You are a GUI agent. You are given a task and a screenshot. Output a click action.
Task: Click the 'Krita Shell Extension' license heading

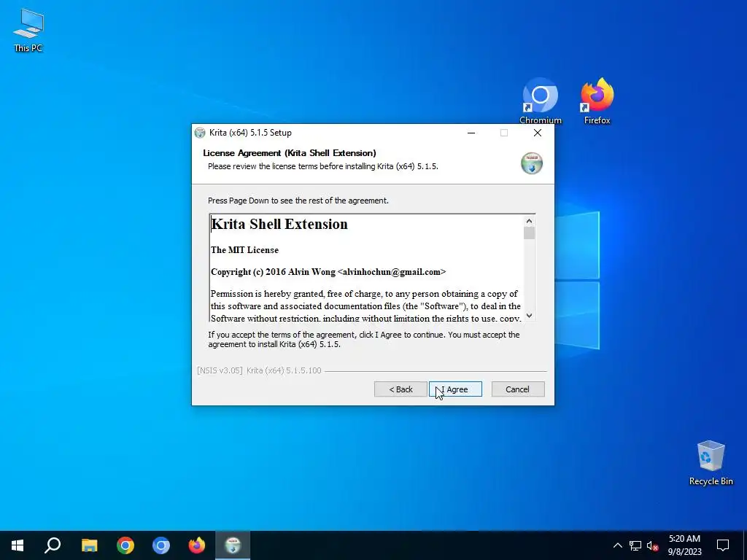pyautogui.click(x=279, y=224)
